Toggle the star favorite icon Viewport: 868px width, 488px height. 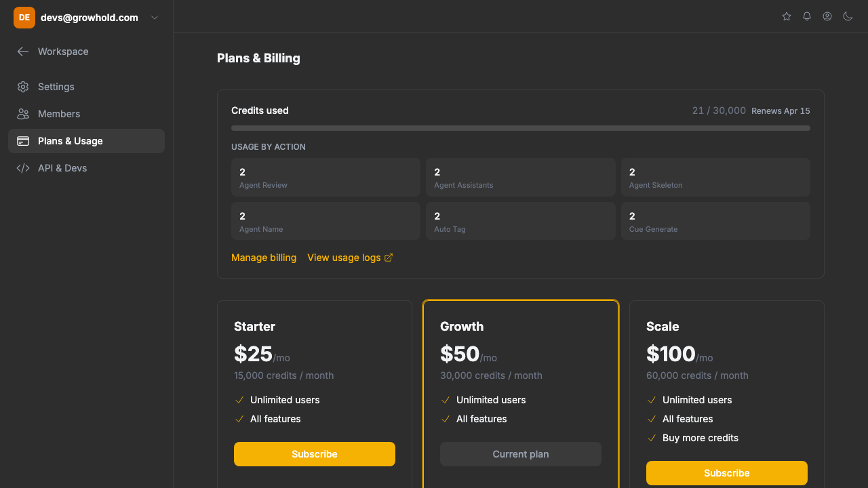[x=786, y=16]
